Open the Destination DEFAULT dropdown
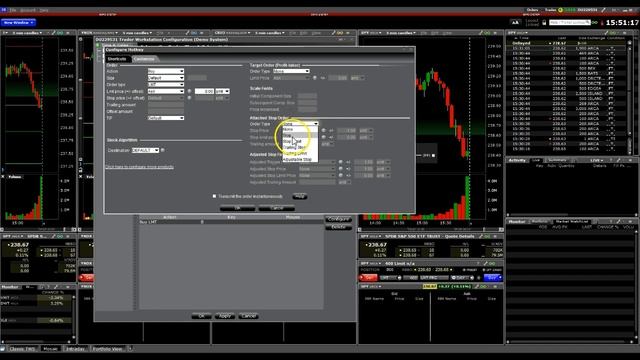The height and width of the screenshot is (360, 640). point(145,150)
